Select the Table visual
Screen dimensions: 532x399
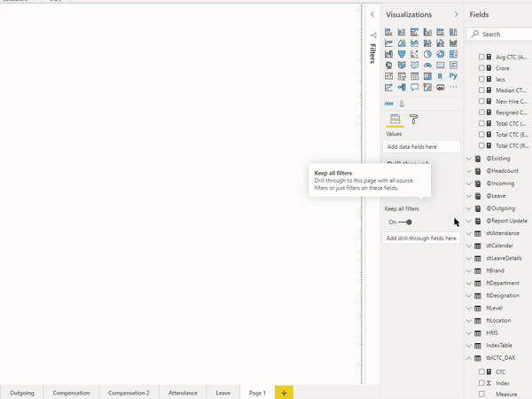coord(414,76)
